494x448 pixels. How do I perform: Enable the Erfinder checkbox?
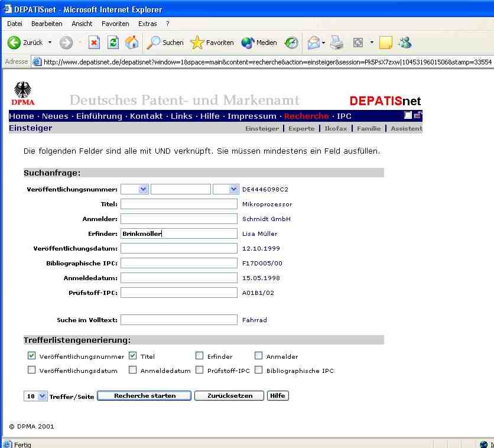tap(200, 356)
